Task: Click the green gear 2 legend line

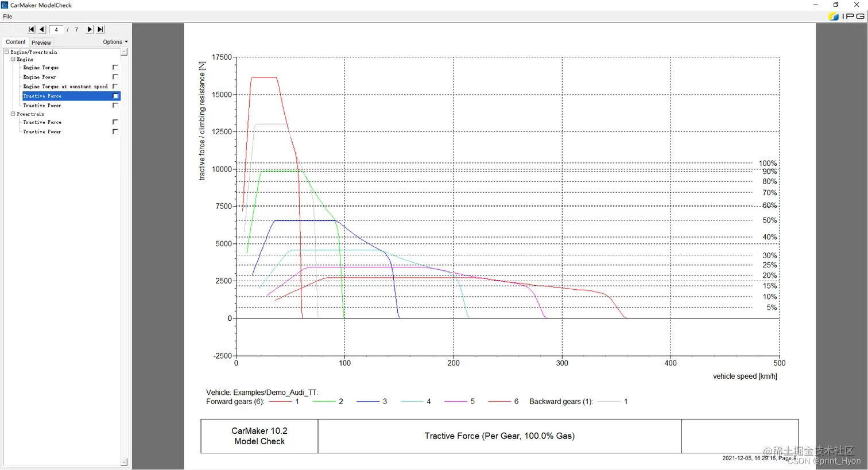Action: point(324,402)
